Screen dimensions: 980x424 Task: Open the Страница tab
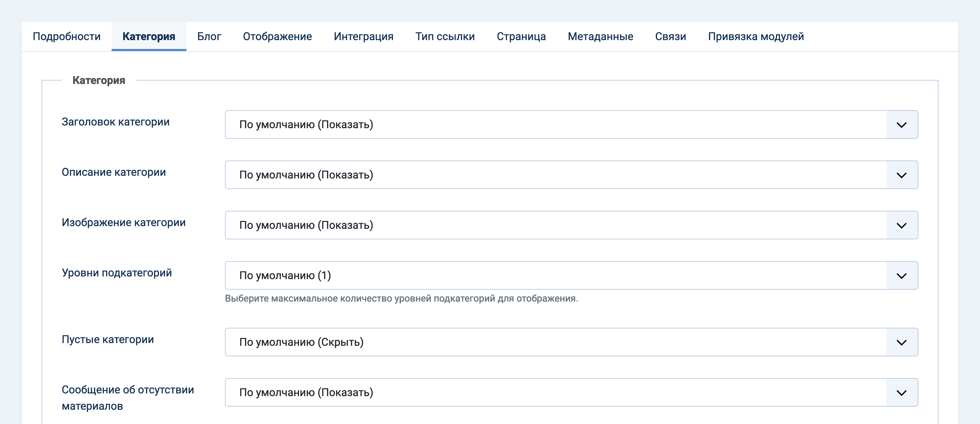pyautogui.click(x=521, y=36)
